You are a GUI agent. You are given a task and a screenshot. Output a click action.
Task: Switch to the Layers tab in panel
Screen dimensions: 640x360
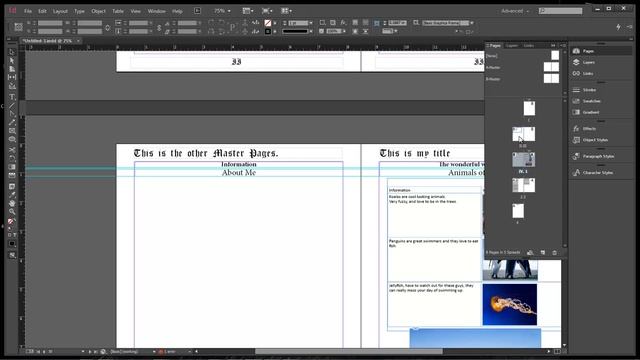[512, 46]
